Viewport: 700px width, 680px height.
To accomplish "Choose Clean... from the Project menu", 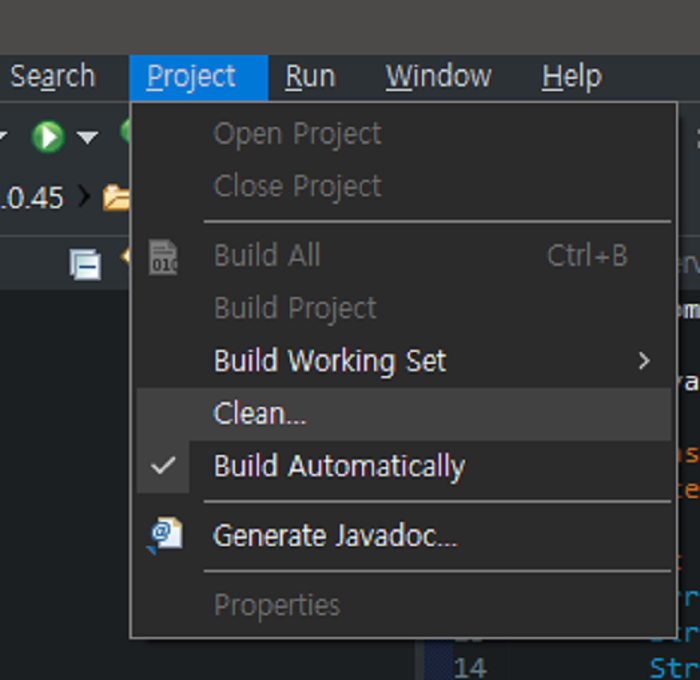I will [260, 414].
